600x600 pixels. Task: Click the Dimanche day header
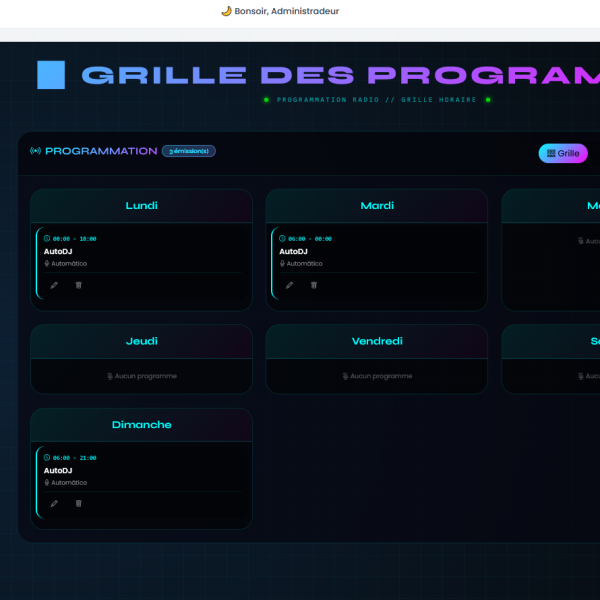[142, 425]
